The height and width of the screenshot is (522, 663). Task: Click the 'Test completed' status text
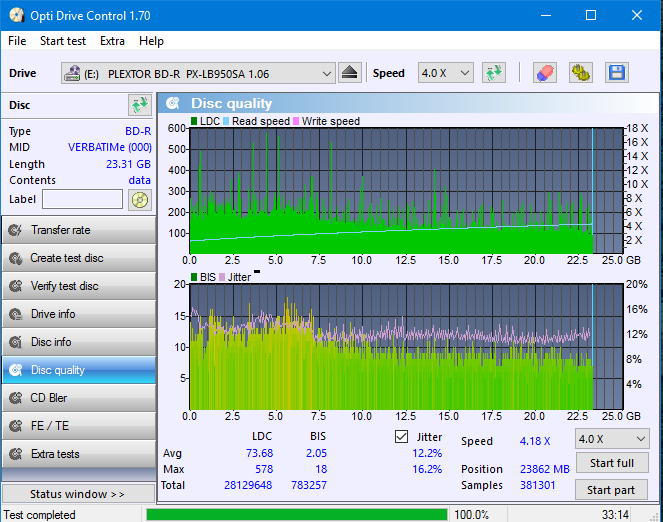click(x=39, y=515)
